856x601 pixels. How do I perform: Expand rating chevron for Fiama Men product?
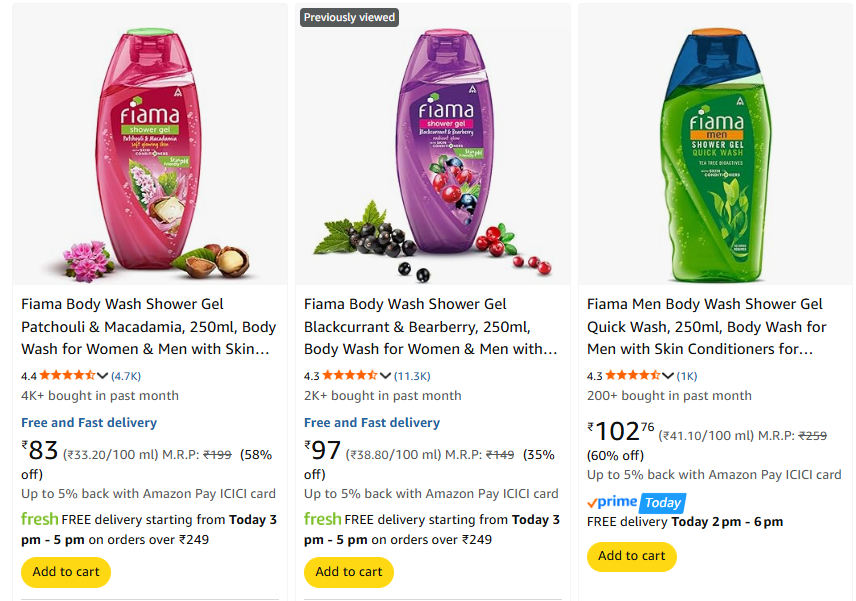[x=669, y=376]
